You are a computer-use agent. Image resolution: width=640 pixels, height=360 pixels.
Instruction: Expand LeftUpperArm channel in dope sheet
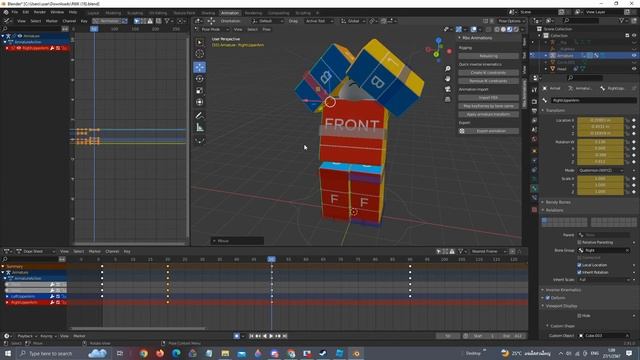tap(7, 296)
